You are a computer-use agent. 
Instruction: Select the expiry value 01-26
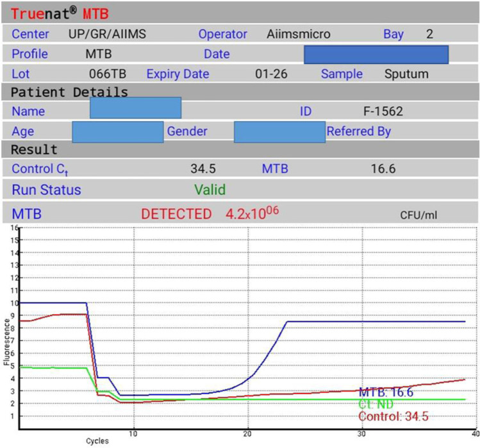[x=271, y=74]
